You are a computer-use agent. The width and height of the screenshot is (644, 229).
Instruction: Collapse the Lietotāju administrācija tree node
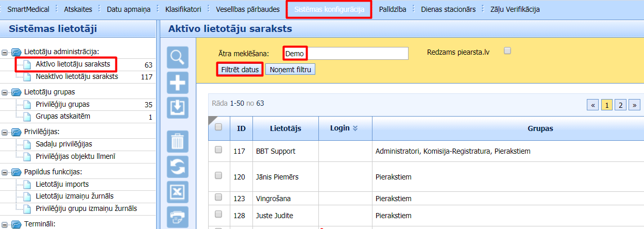(x=5, y=52)
